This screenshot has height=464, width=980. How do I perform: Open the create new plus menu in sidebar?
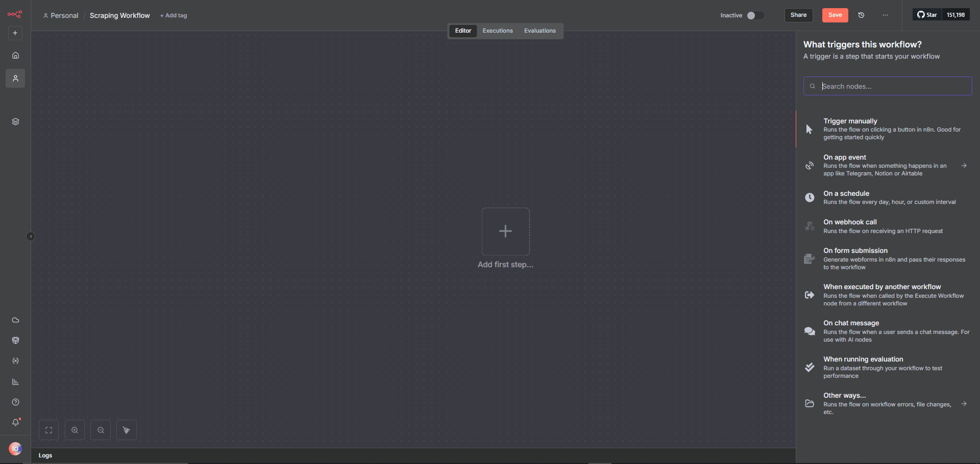15,33
